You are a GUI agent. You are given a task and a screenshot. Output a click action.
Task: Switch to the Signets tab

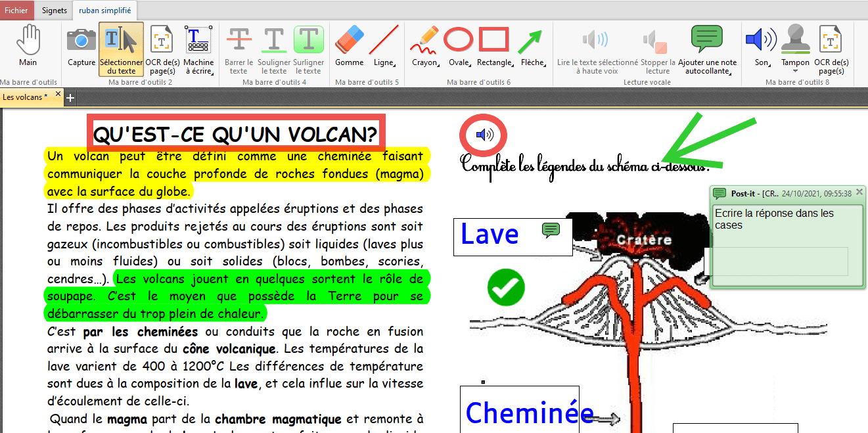54,11
